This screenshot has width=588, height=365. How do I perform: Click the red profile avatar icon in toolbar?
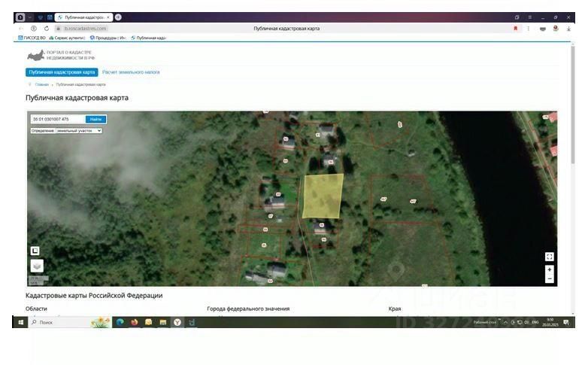pos(556,29)
